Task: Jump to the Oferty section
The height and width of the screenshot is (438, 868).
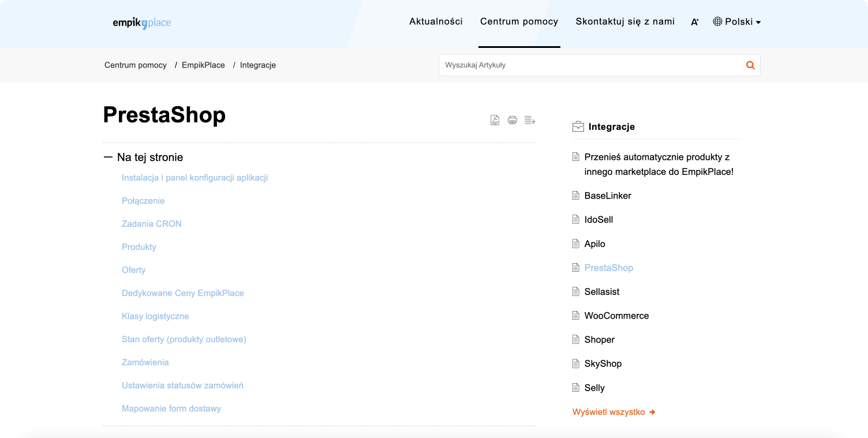Action: (133, 270)
